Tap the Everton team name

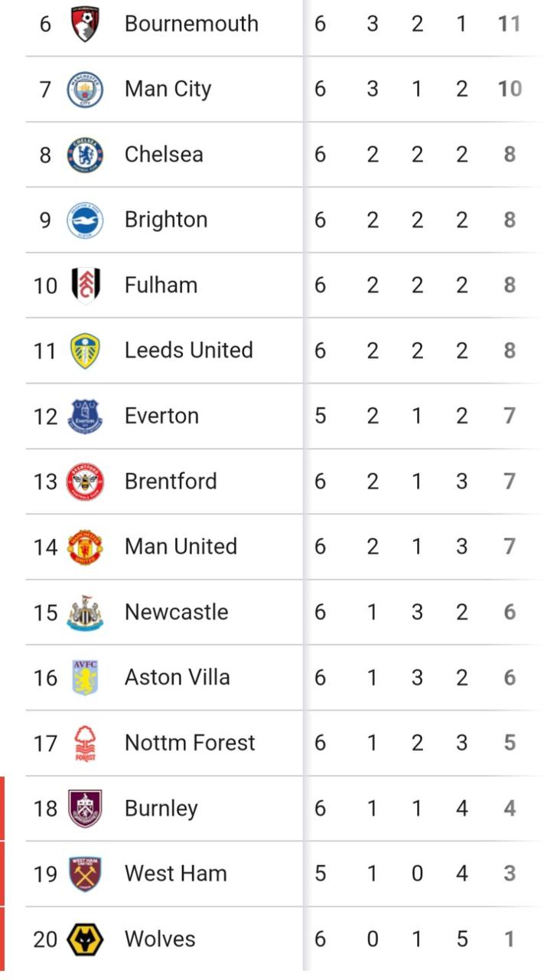pos(161,416)
